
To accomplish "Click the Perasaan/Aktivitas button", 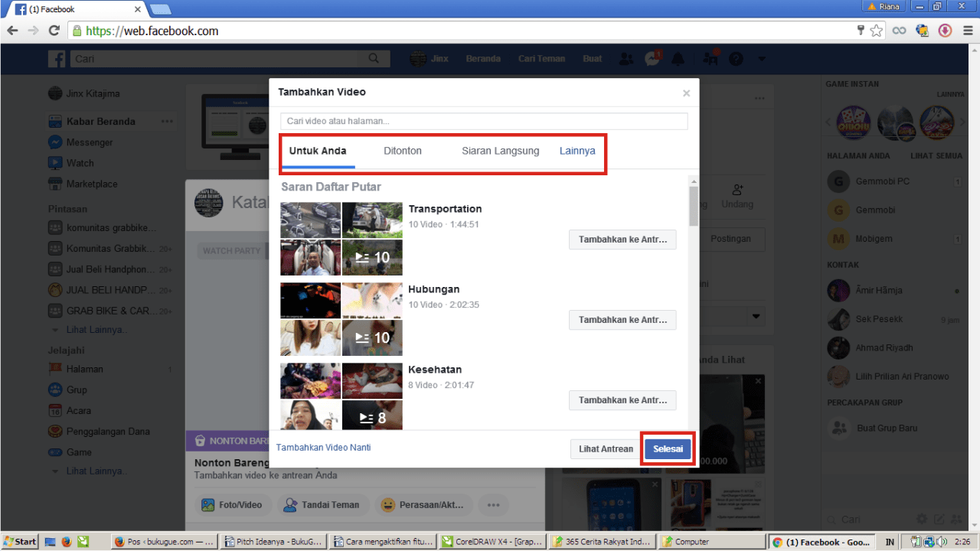I will tap(423, 505).
